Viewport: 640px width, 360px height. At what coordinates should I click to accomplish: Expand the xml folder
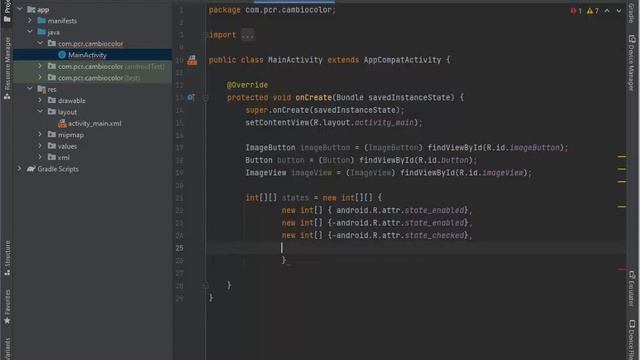(40, 157)
